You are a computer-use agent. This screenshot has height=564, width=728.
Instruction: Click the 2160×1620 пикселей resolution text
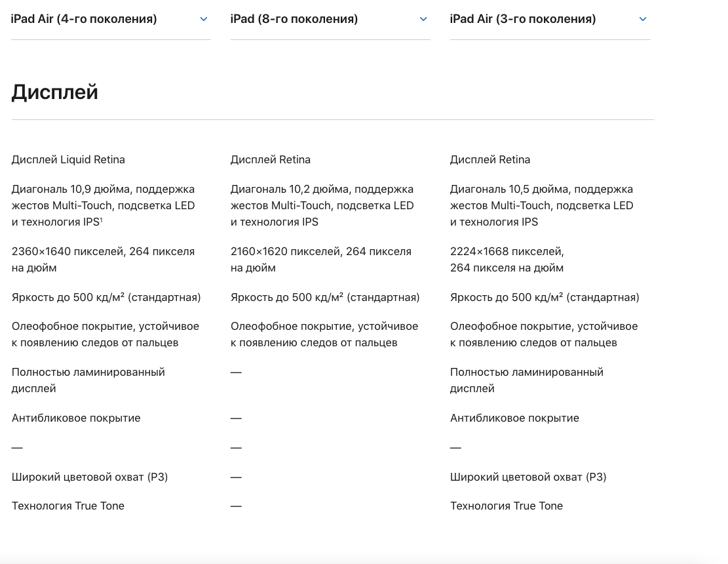(321, 260)
